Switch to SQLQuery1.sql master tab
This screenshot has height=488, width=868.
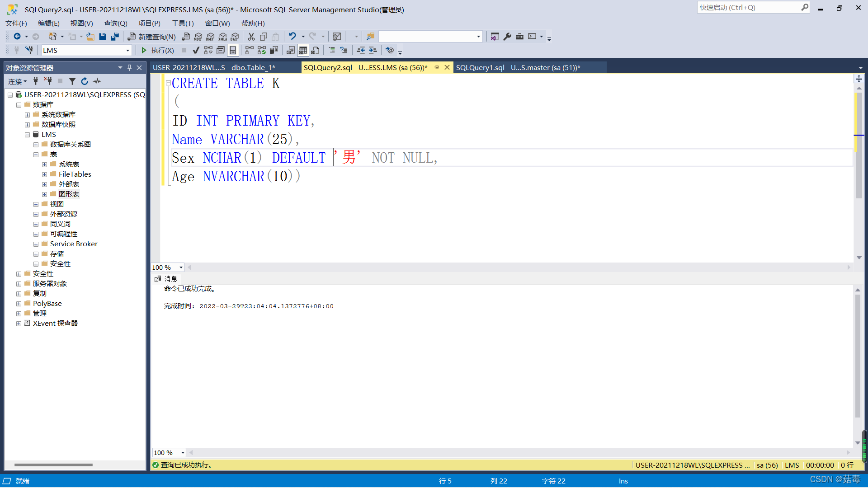(518, 68)
